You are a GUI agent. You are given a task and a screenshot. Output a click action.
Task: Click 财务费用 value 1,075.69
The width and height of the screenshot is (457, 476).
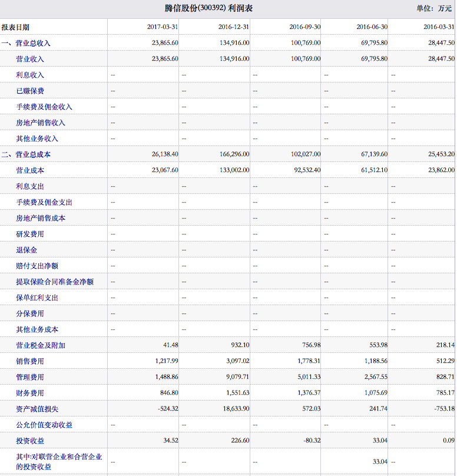click(x=376, y=393)
